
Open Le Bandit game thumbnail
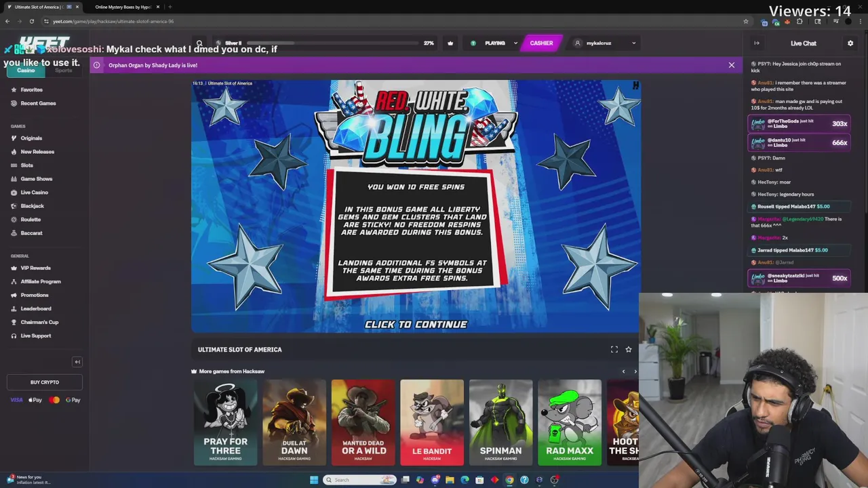pos(432,422)
